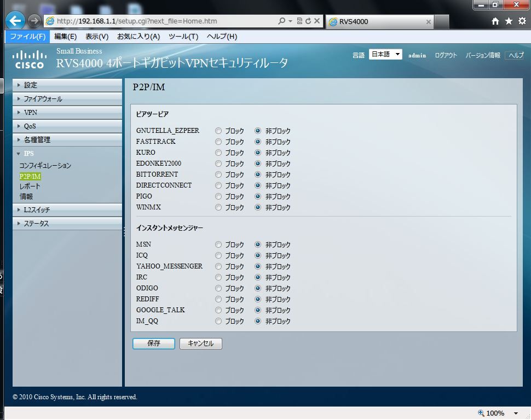Open the new blank tab button
Viewport: 531px width, 420px height.
(x=442, y=22)
